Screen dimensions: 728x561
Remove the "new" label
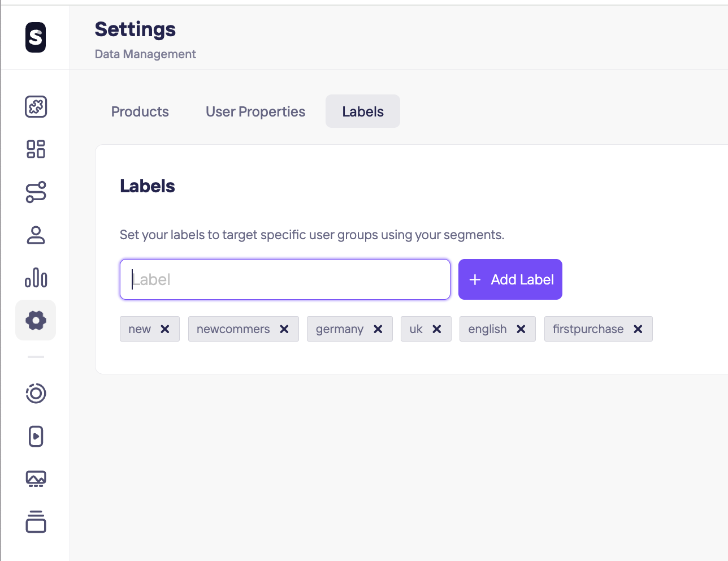point(165,329)
